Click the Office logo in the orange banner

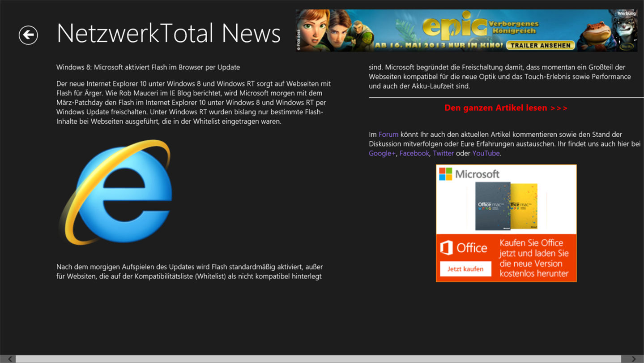(x=464, y=248)
